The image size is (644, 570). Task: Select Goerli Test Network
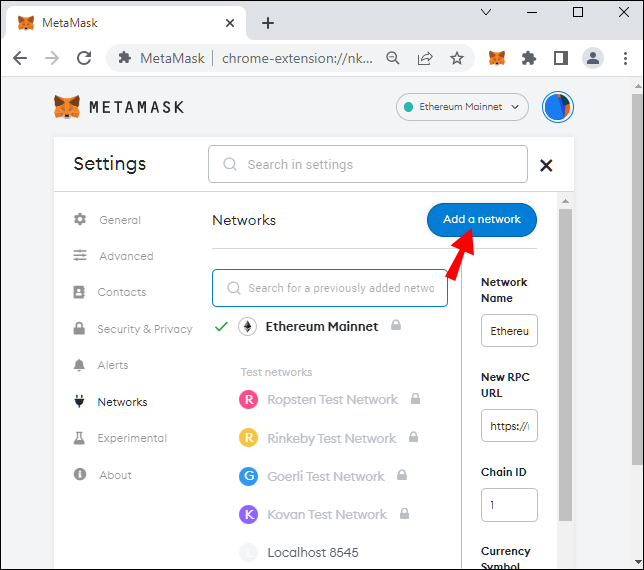(x=326, y=476)
